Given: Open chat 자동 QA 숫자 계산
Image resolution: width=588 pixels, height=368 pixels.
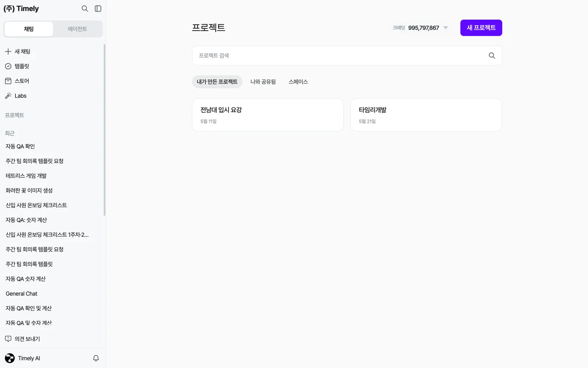Looking at the screenshot, I should [x=51, y=279].
